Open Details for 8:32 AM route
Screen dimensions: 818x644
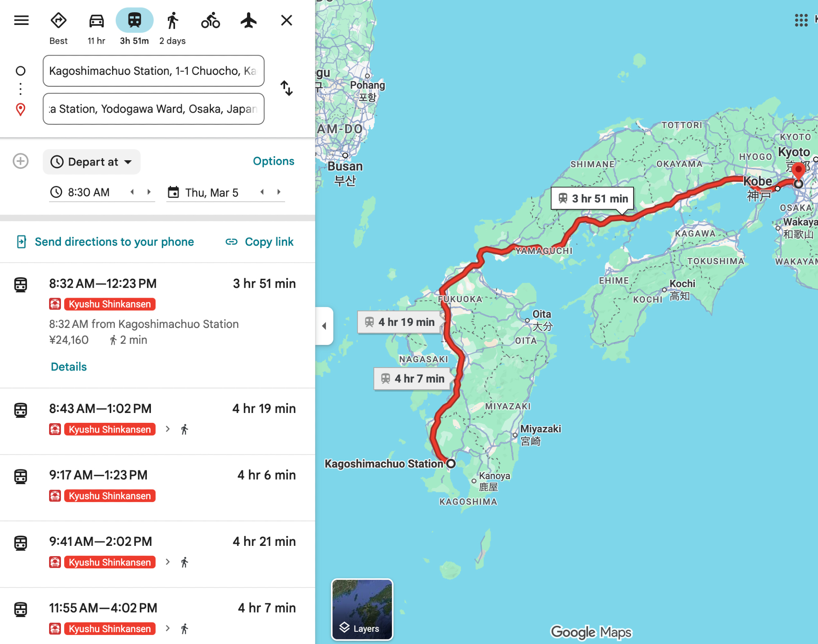[x=69, y=367]
